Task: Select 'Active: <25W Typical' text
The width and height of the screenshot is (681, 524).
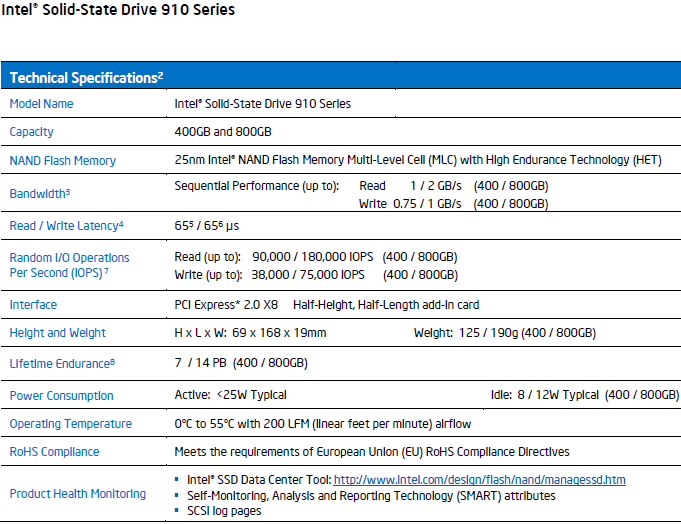Action: point(231,395)
